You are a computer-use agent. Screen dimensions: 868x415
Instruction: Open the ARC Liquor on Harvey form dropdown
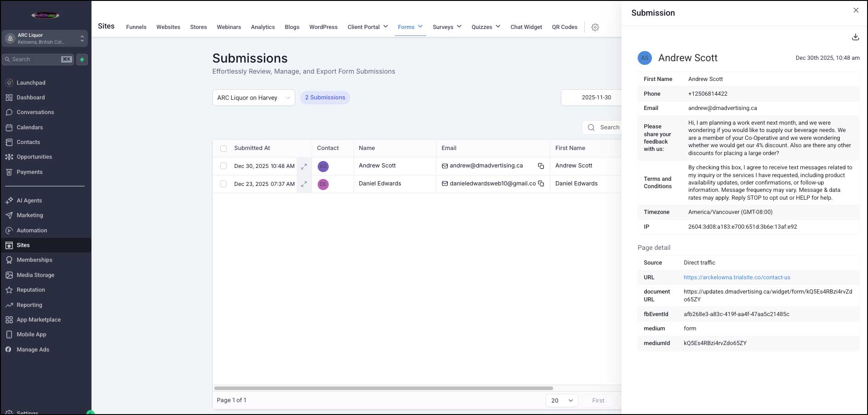point(253,98)
